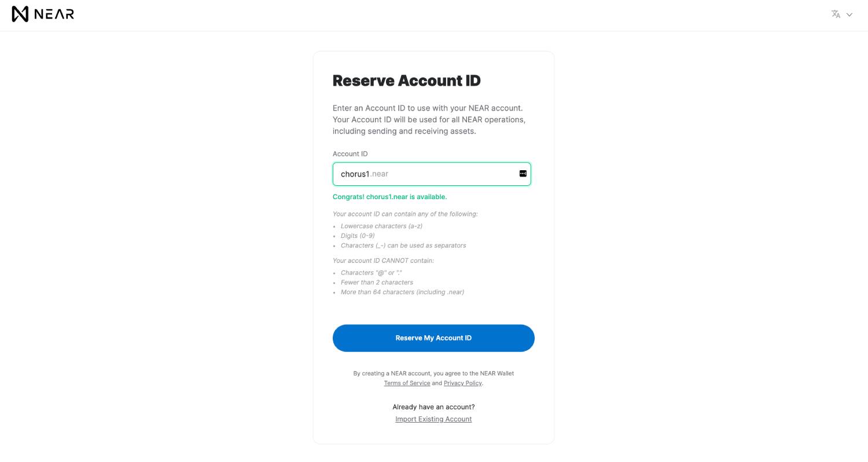The width and height of the screenshot is (868, 462).
Task: Click the Digits (0-9) rule
Action: tap(358, 236)
